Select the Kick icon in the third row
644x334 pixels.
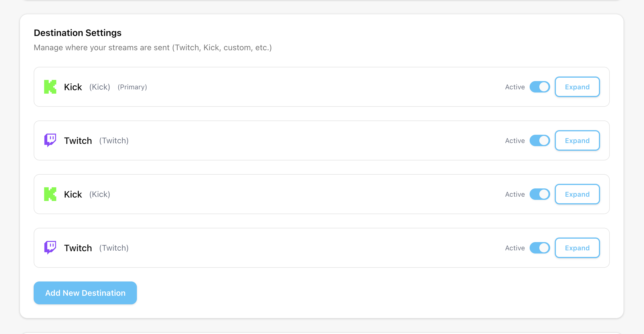pos(50,194)
